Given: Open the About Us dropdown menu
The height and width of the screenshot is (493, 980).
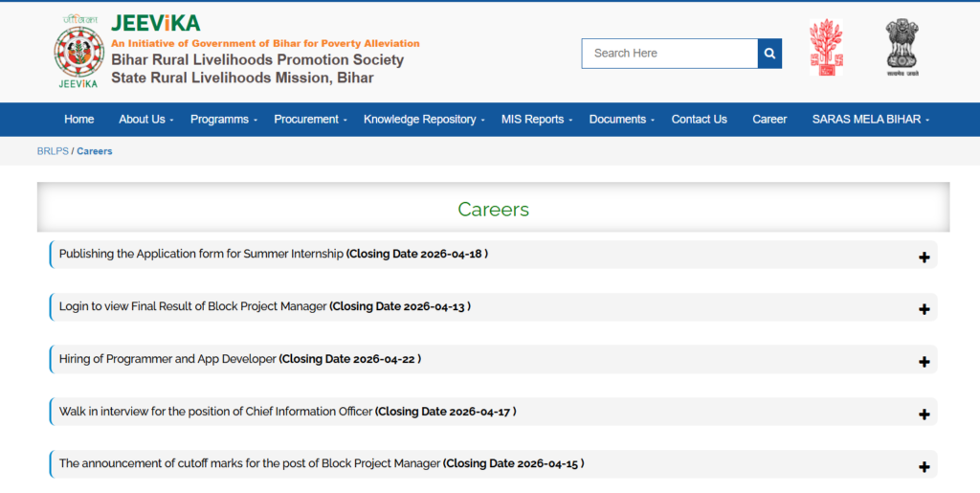Looking at the screenshot, I should click(x=145, y=120).
